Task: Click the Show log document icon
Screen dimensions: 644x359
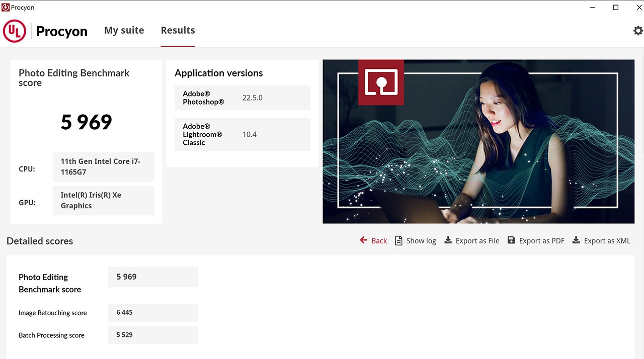Action: click(398, 241)
